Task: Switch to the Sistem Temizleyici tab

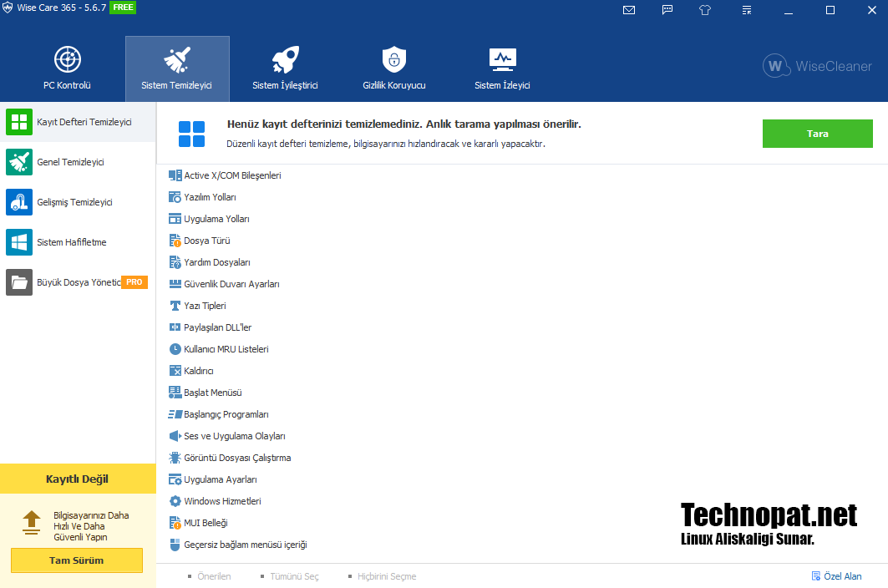Action: [177, 68]
